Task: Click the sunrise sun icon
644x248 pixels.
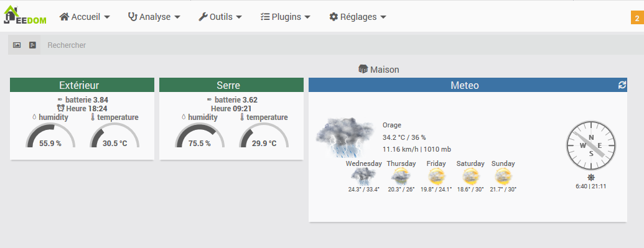Action: [591, 177]
